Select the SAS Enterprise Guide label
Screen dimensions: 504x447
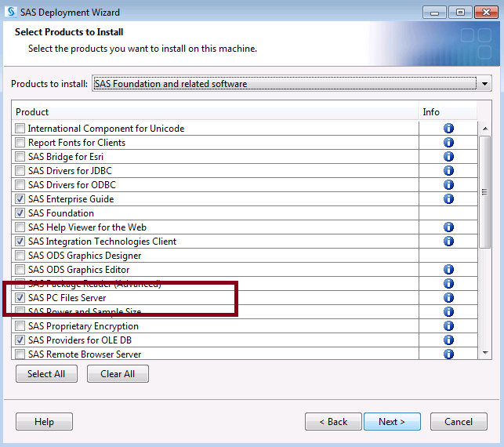click(71, 199)
